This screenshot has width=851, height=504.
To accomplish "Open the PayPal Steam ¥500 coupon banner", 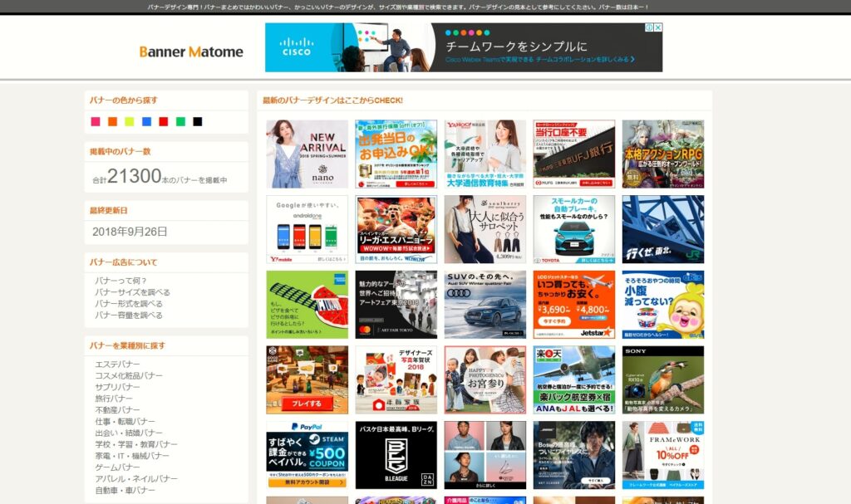I will click(307, 455).
